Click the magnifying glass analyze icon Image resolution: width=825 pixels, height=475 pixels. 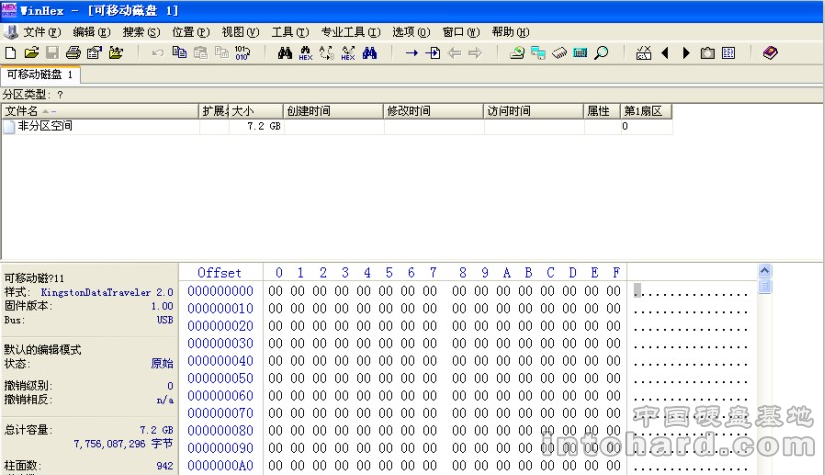point(601,53)
